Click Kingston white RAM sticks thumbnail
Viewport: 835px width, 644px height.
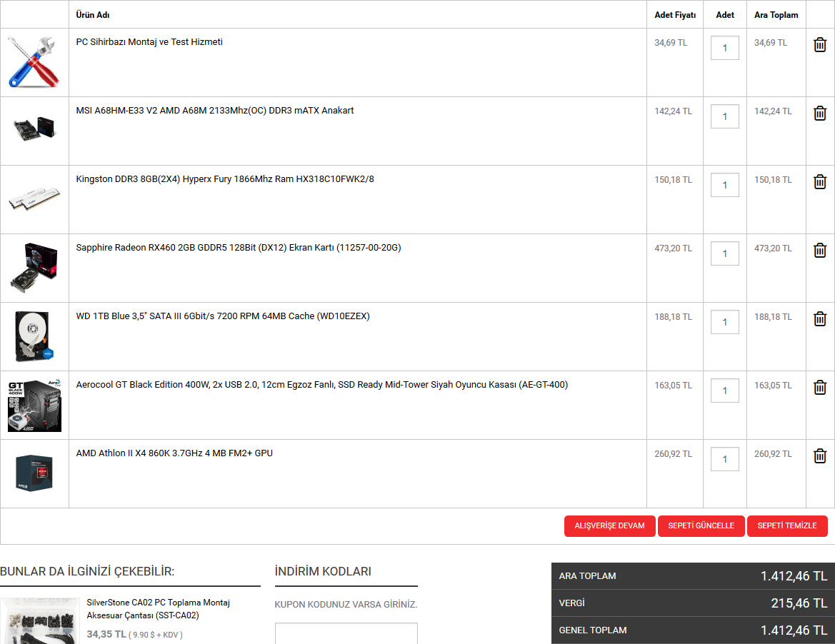tap(34, 198)
